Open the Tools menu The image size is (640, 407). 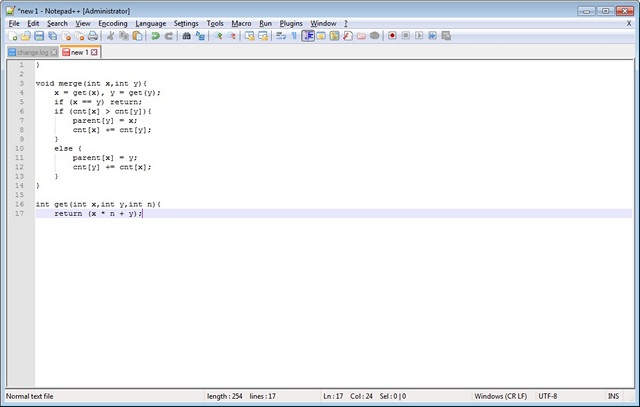[x=215, y=24]
